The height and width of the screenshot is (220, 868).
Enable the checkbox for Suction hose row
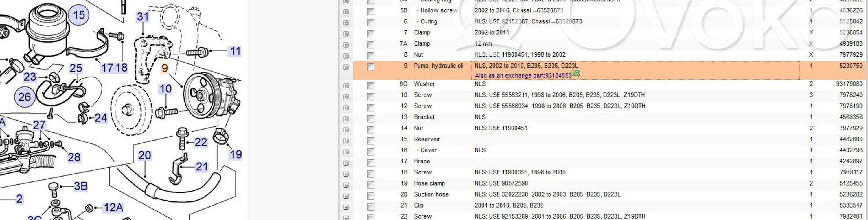pos(371,196)
